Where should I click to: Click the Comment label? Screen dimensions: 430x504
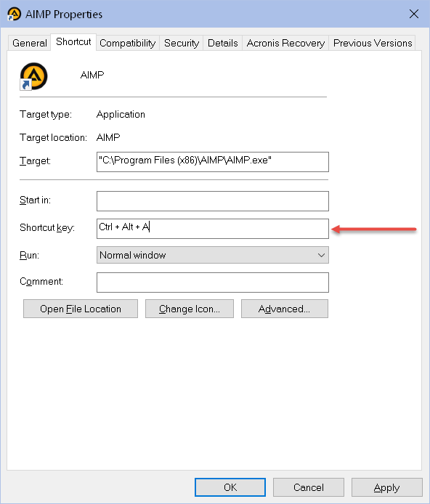(x=41, y=282)
